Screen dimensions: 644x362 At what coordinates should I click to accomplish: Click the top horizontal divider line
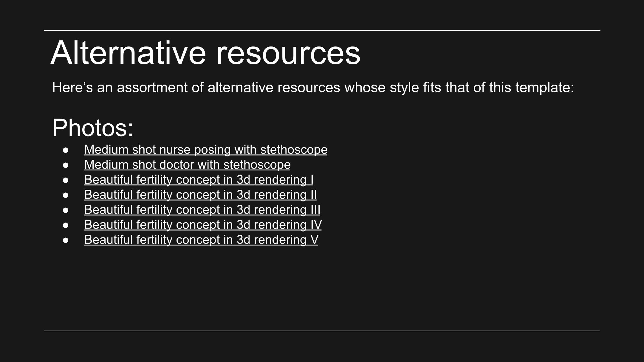coord(322,30)
